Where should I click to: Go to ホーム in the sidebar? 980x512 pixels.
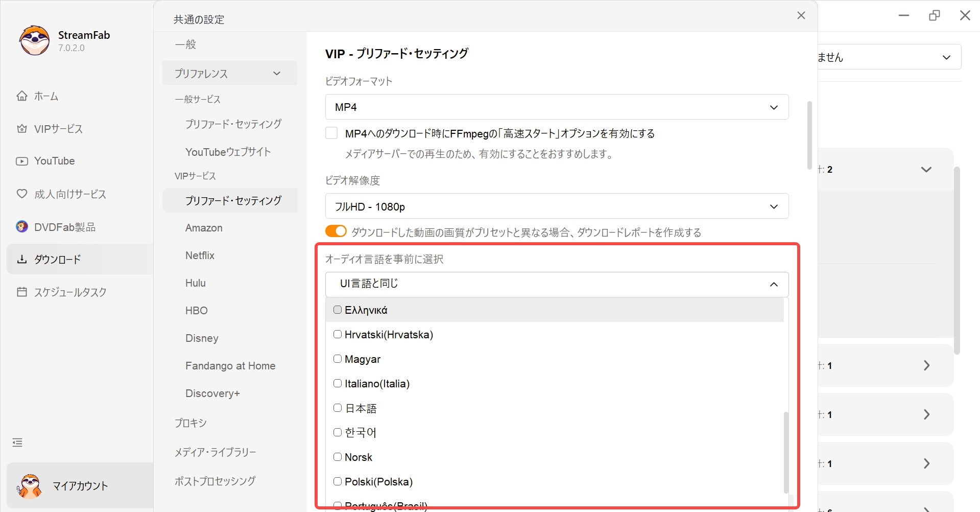46,96
